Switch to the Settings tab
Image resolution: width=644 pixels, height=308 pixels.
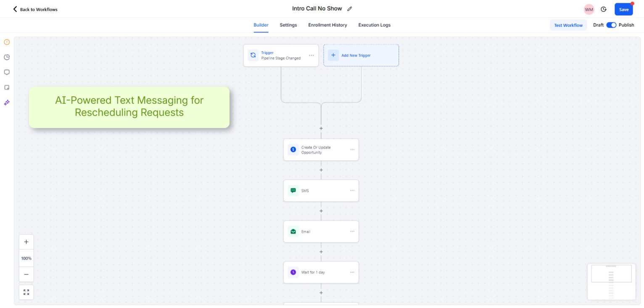pos(288,25)
